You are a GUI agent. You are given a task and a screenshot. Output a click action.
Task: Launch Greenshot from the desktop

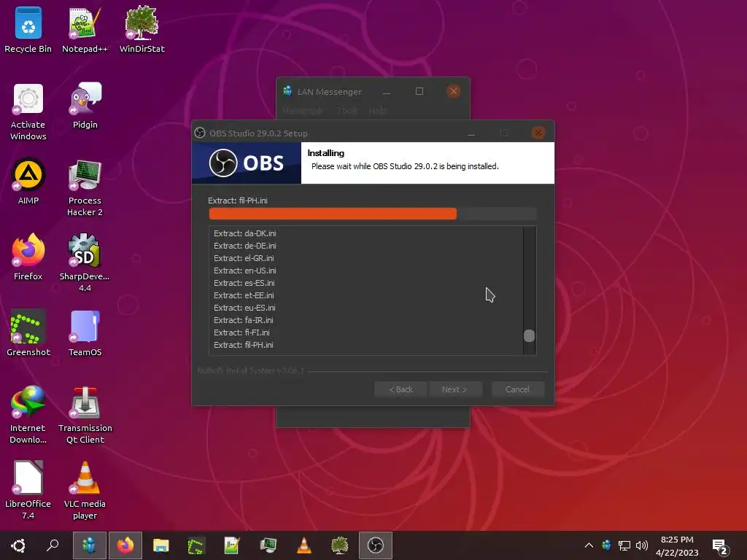click(28, 333)
